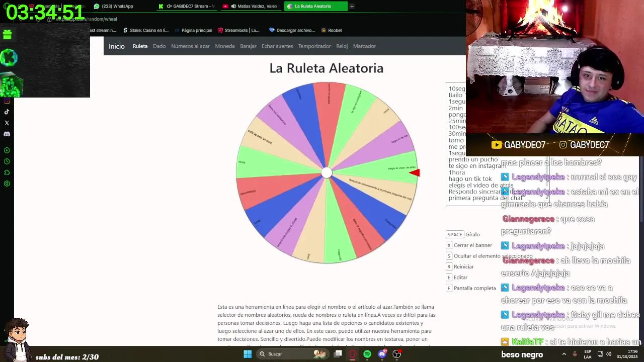Open OBS Studio from the taskbar
The width and height of the screenshot is (644, 362).
(x=397, y=354)
